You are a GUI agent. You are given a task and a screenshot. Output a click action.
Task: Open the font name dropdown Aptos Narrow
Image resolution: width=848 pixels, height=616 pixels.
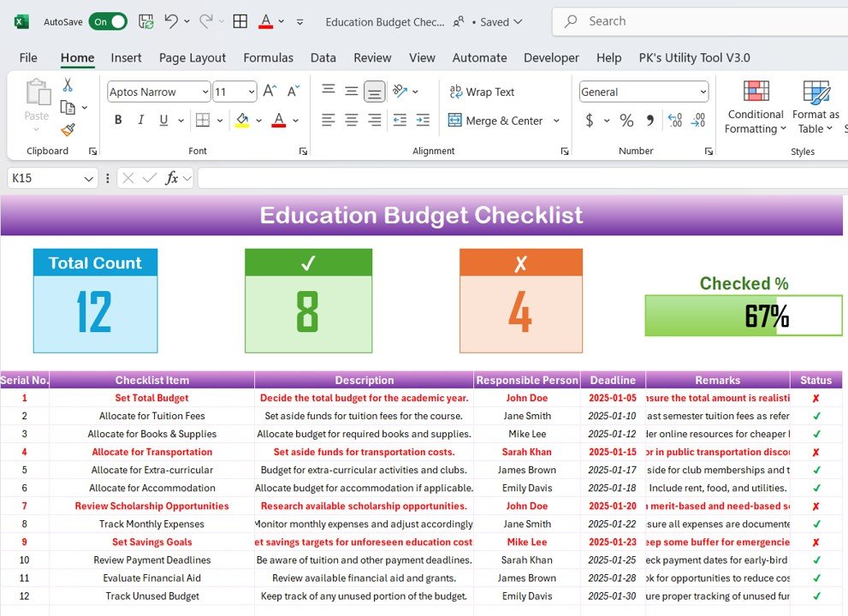tap(158, 92)
